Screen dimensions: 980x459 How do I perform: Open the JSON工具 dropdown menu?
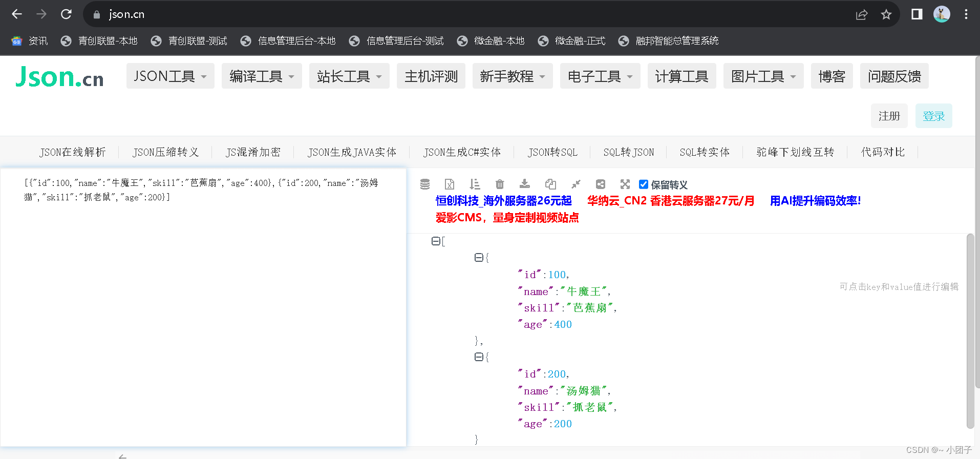click(x=171, y=76)
